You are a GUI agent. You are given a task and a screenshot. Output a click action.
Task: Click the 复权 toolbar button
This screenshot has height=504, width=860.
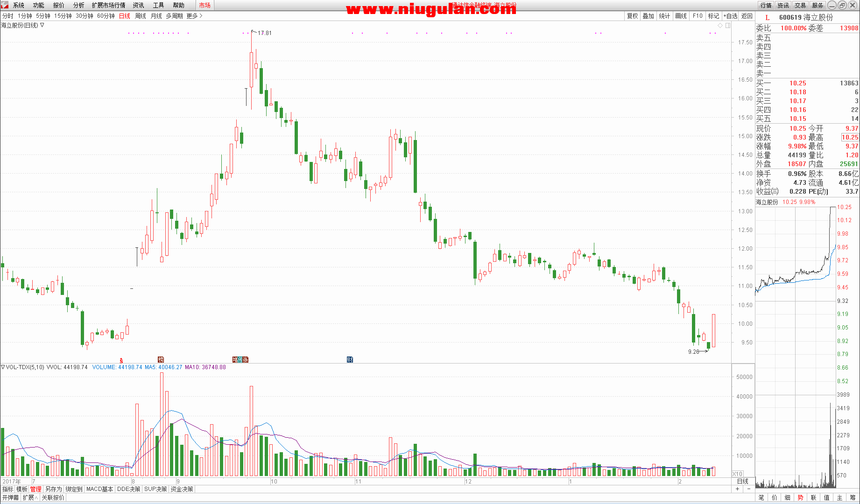click(633, 16)
